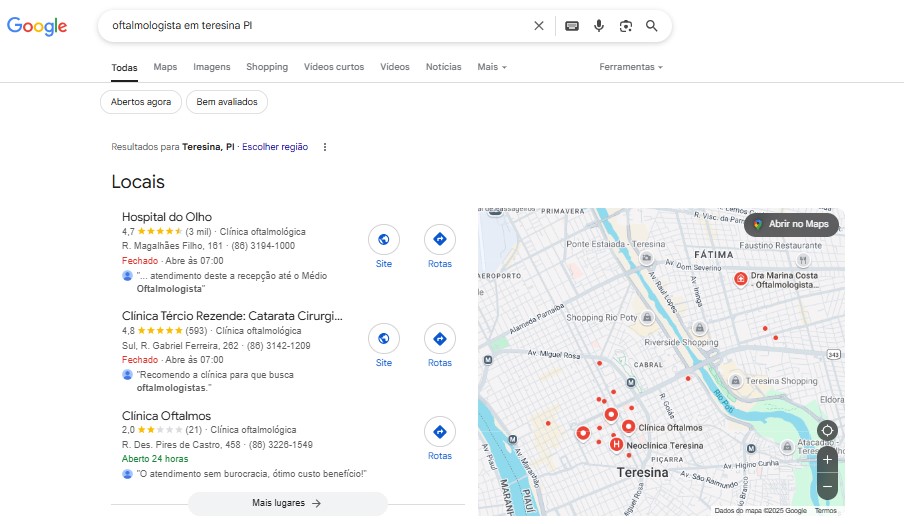Click the Mais lugares button
The image size is (904, 524).
click(x=287, y=503)
